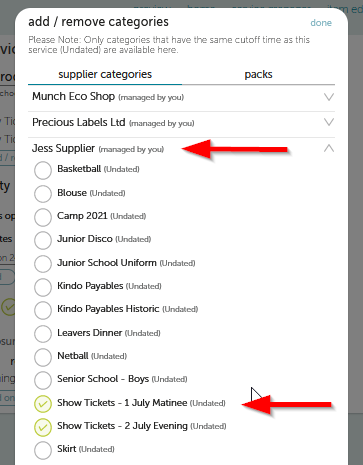This screenshot has height=465, width=363.
Task: Enable the Camp 2021 category
Action: [43, 217]
